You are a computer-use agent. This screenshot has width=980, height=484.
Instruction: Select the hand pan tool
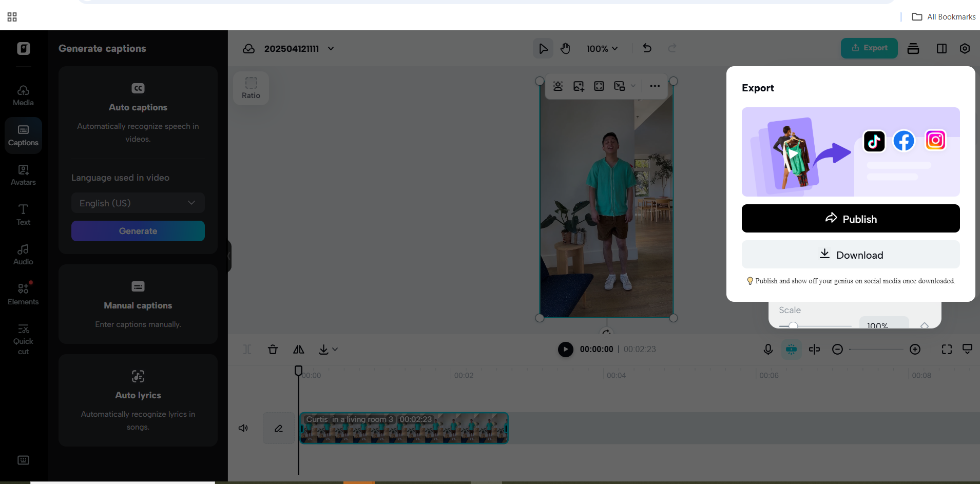(x=565, y=48)
